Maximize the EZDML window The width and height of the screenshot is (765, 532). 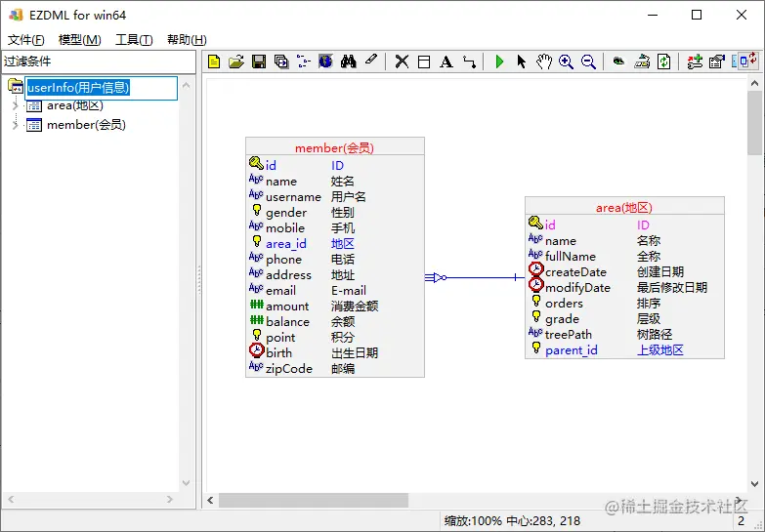tap(697, 15)
